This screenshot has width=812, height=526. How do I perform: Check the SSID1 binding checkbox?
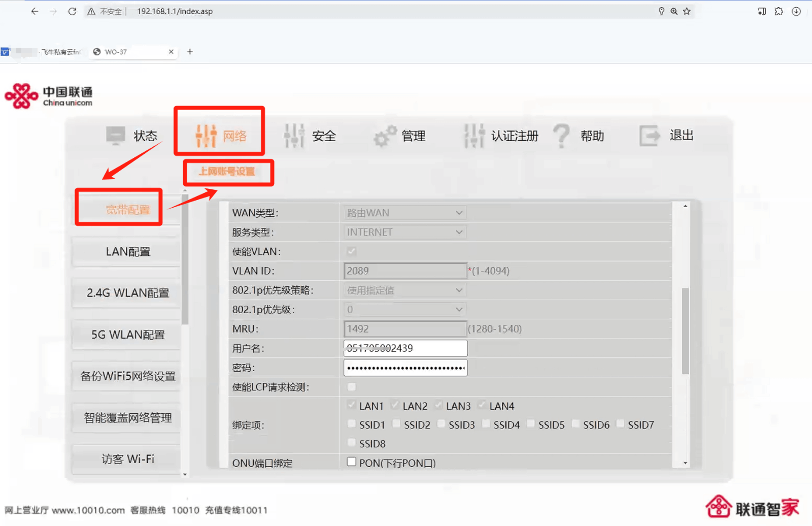352,423
